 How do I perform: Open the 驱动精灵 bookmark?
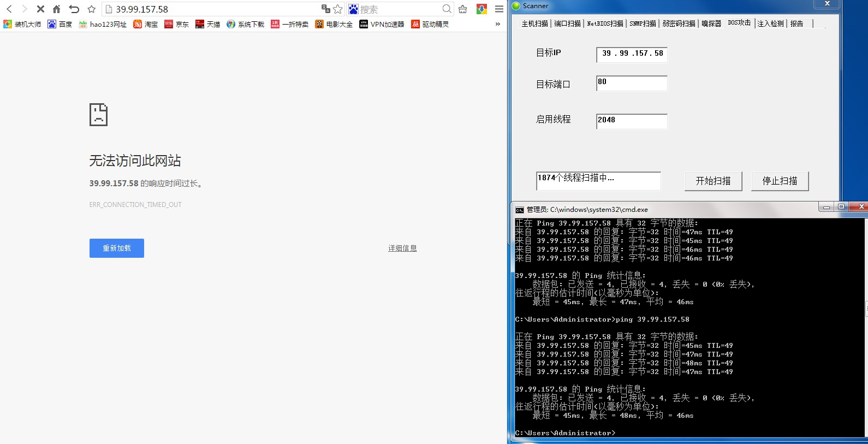pos(430,24)
